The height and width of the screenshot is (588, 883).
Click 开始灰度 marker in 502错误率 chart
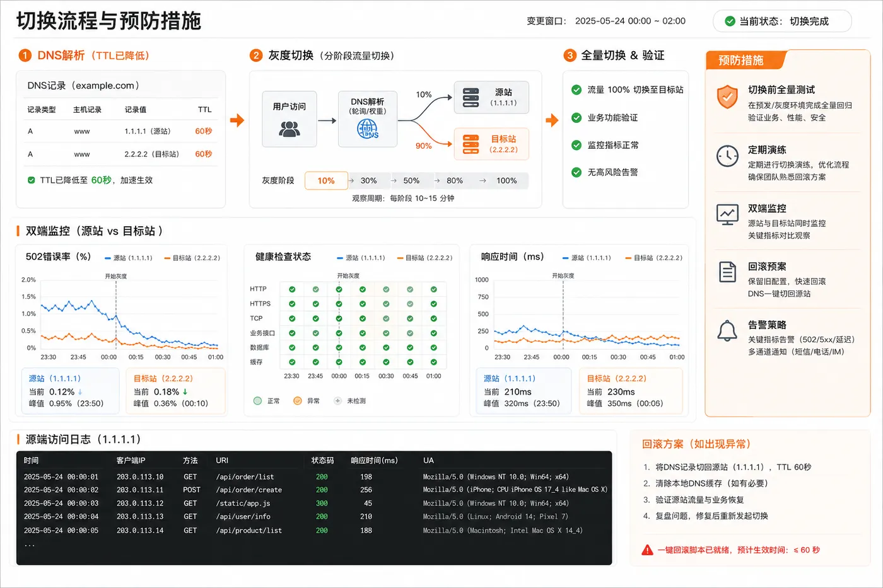coord(116,276)
